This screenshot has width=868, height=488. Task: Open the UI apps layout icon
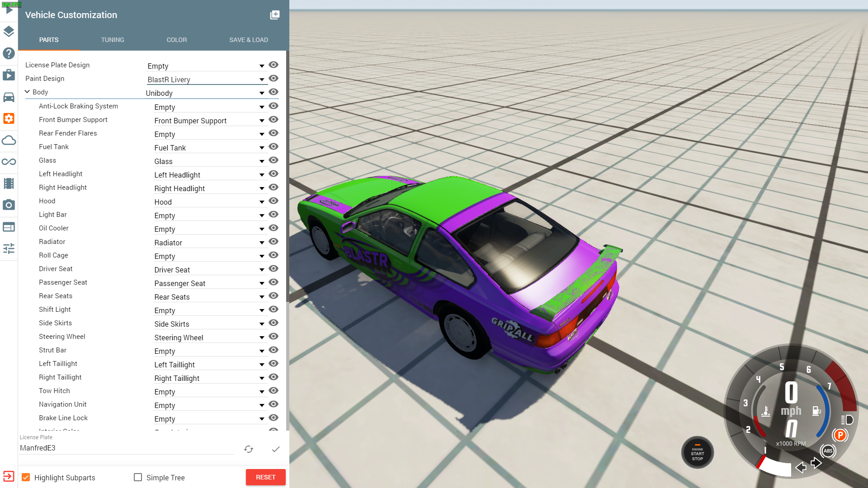coord(9,227)
